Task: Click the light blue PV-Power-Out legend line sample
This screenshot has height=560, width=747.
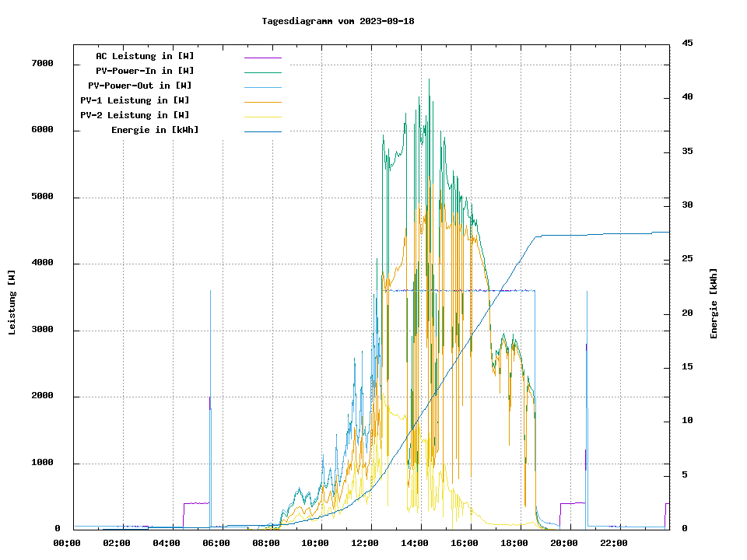Action: click(262, 87)
